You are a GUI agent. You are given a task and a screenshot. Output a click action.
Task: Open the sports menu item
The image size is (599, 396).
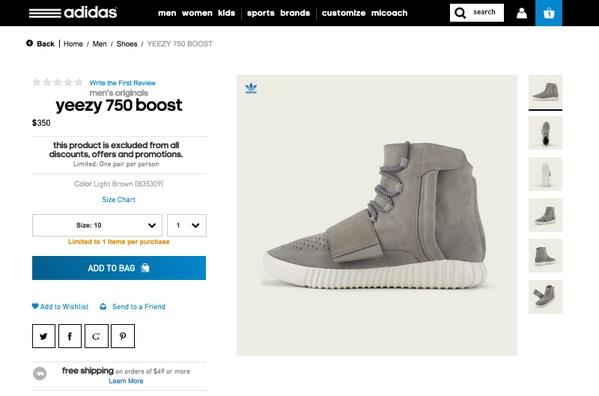261,13
